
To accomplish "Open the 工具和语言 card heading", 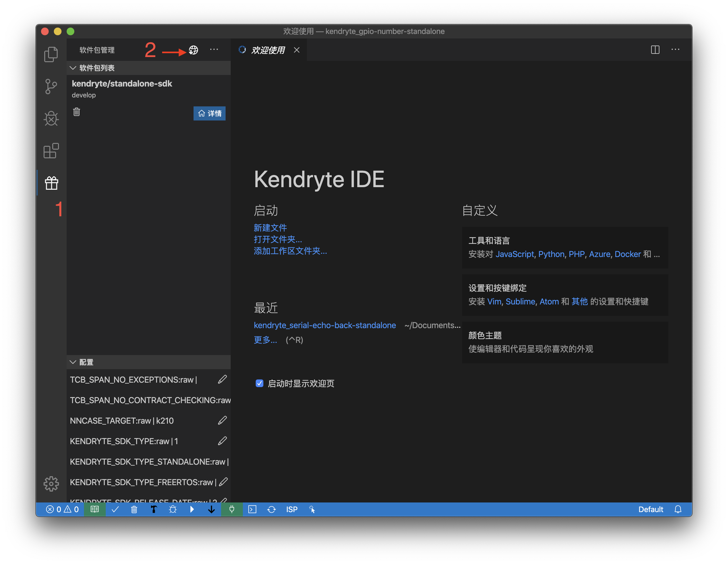I will (x=489, y=240).
